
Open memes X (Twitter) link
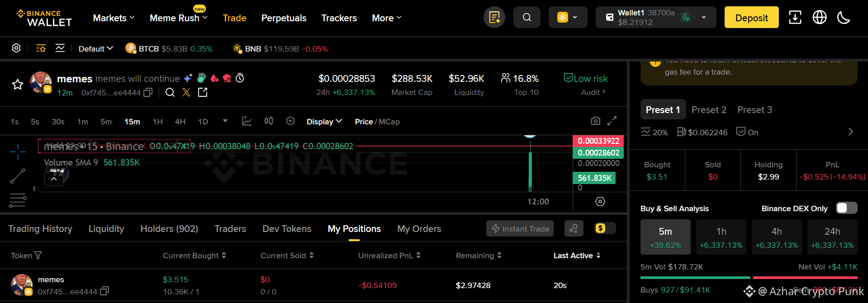pos(186,93)
